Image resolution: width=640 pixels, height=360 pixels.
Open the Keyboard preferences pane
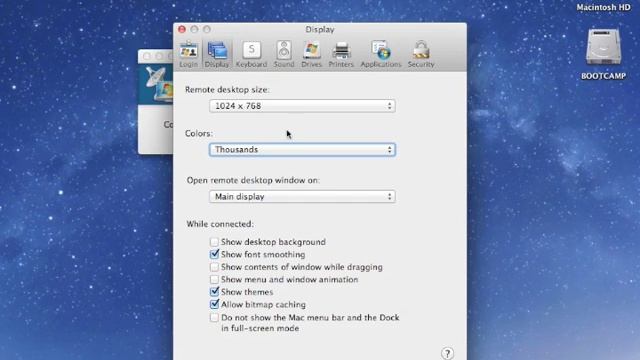pyautogui.click(x=251, y=54)
